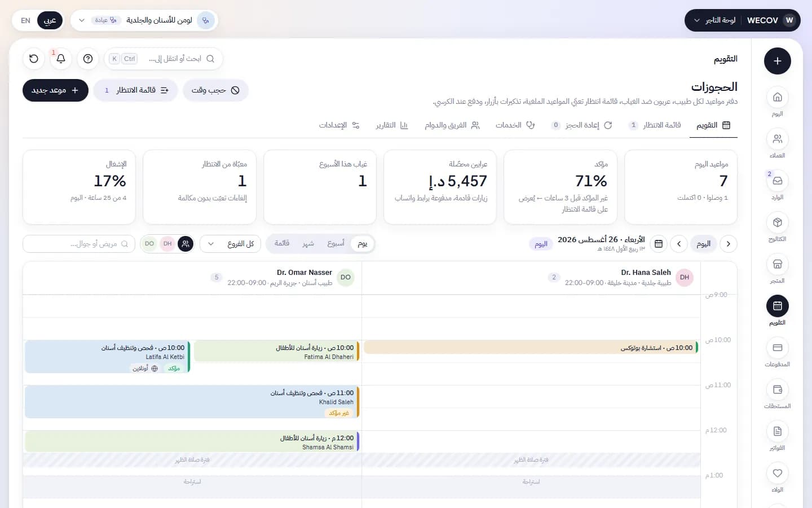Image resolution: width=812 pixels, height=508 pixels.
Task: Click the refresh/undo circular arrow icon
Action: tap(34, 59)
